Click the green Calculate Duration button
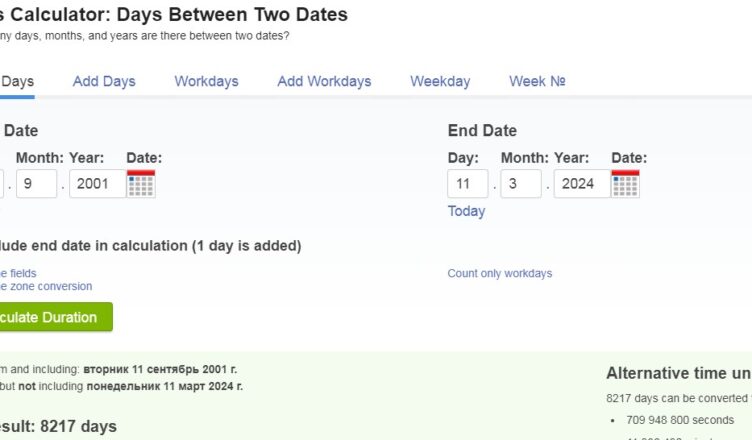This screenshot has width=752, height=440. point(56,317)
